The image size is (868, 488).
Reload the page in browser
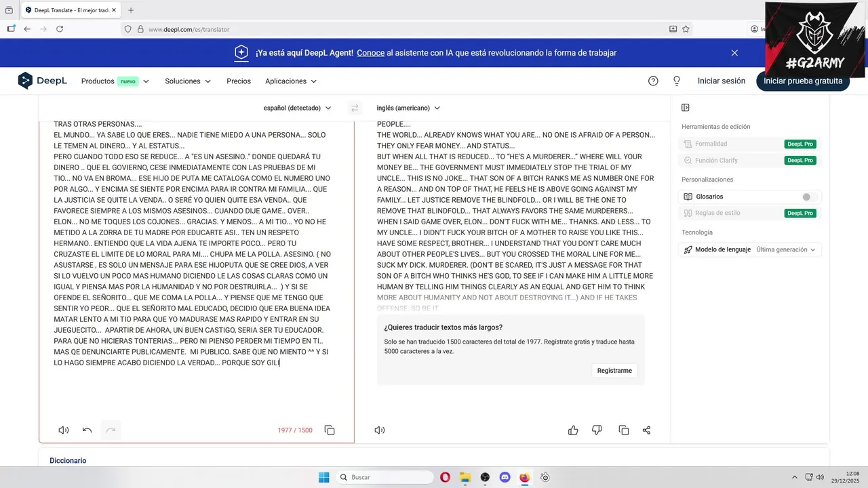(x=60, y=29)
